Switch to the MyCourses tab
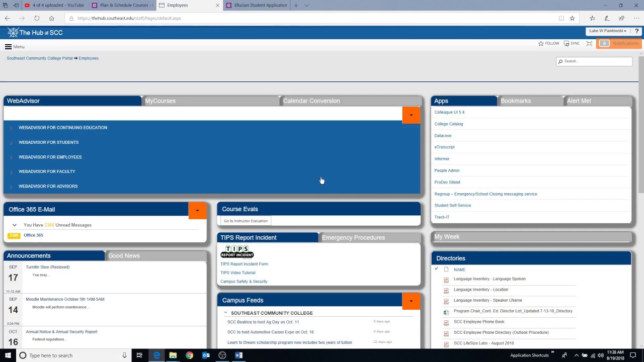 [x=210, y=101]
